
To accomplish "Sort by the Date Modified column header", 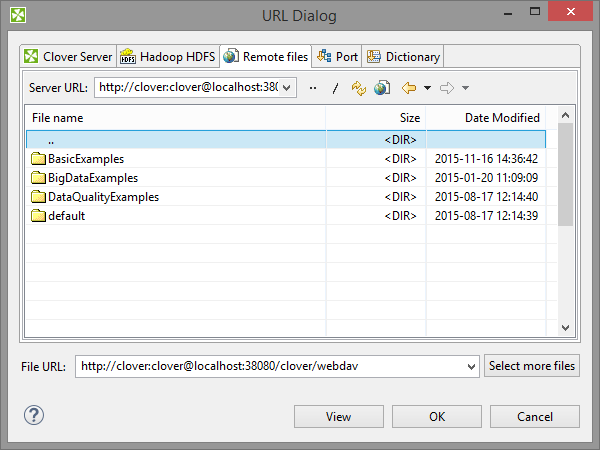I will click(486, 118).
